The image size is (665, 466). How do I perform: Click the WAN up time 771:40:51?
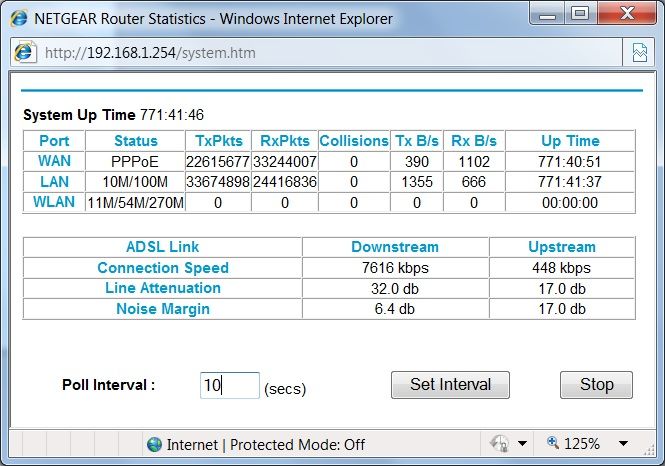pyautogui.click(x=570, y=162)
